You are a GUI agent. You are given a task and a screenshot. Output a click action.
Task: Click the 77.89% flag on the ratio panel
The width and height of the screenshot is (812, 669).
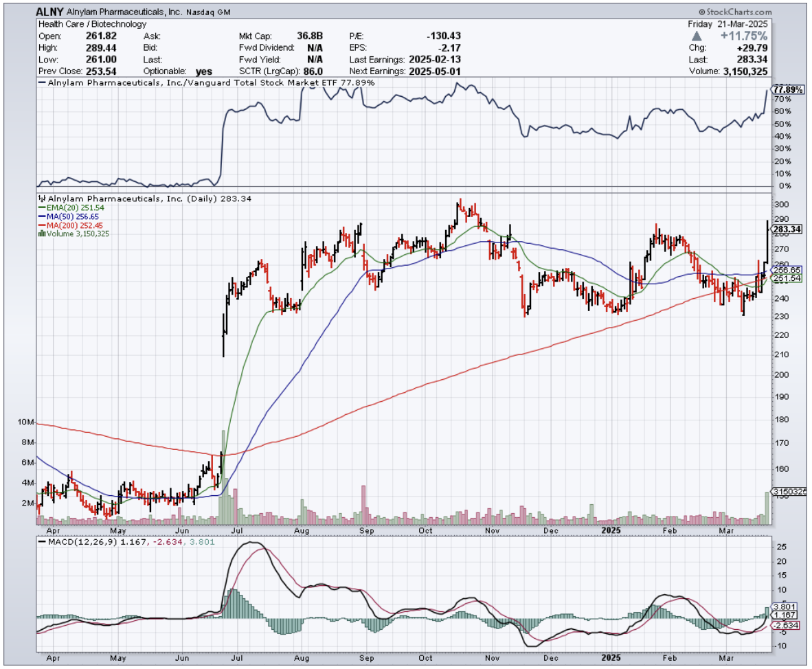click(787, 90)
